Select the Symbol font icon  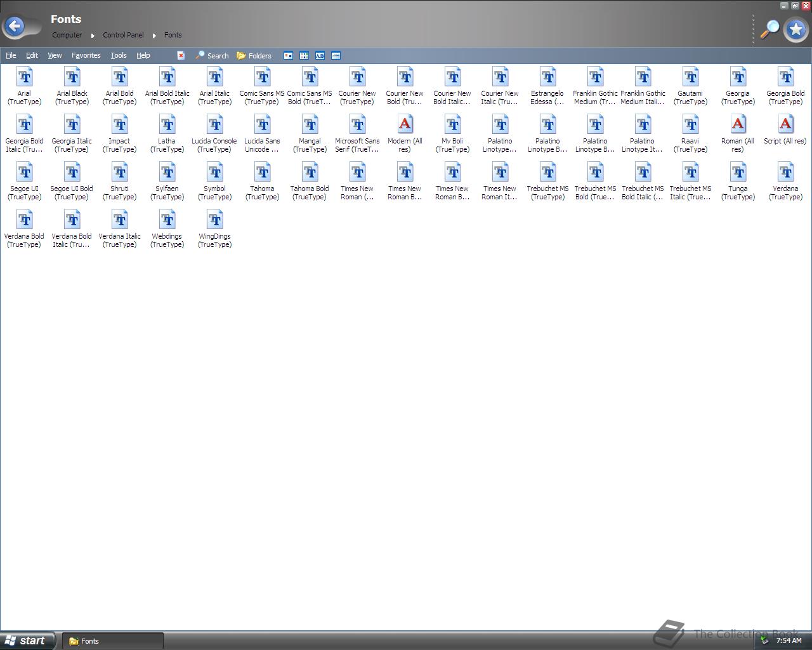[214, 181]
